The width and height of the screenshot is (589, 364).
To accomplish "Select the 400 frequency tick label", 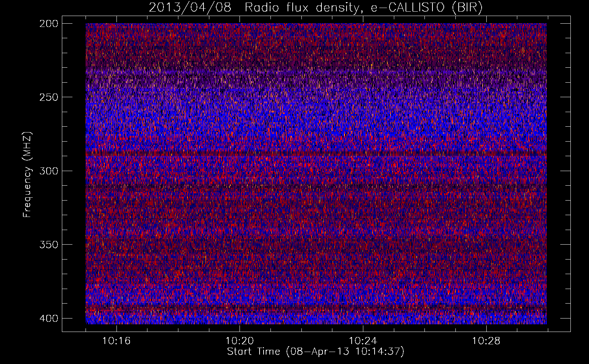I will pos(48,318).
